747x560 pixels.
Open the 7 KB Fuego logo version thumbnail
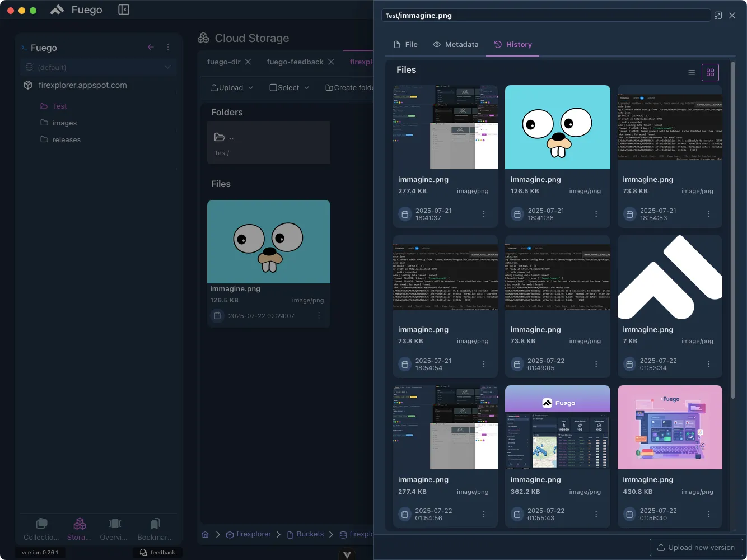coord(670,277)
